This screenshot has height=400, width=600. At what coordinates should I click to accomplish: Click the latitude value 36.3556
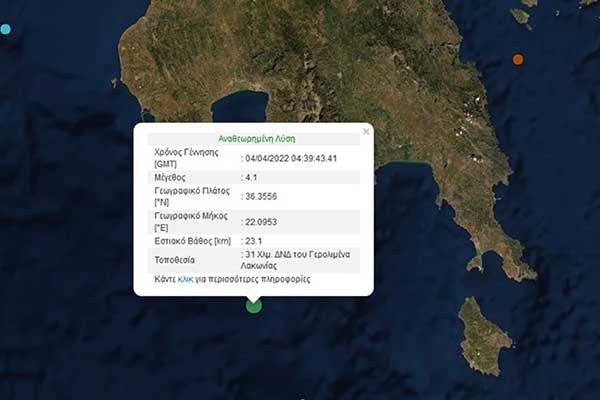(x=263, y=196)
